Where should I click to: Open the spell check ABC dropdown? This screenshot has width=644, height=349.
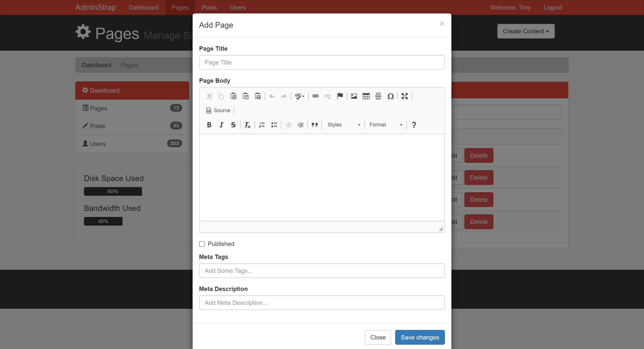pos(299,96)
